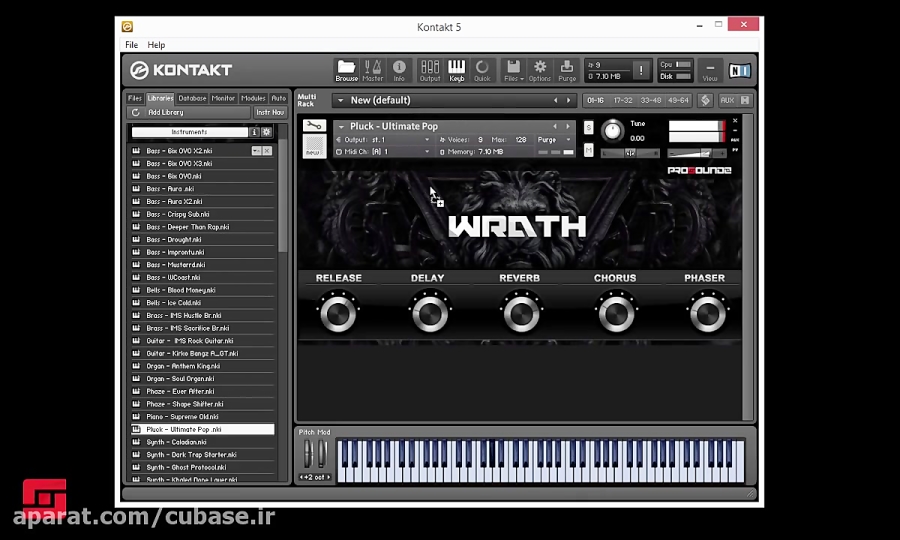This screenshot has height=540, width=900.
Task: Click the refresh libraries icon
Action: click(135, 112)
